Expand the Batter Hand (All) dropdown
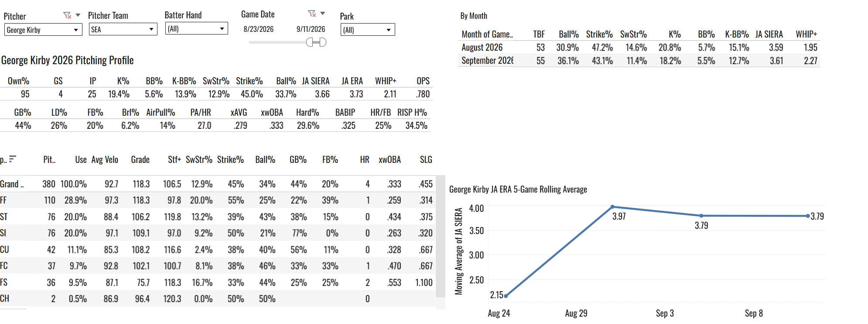The width and height of the screenshot is (868, 324). click(196, 29)
